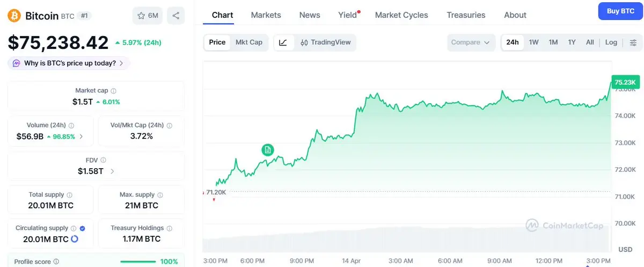Viewport: 644px width, 267px height.
Task: Click FDV info icon
Action: point(103,160)
